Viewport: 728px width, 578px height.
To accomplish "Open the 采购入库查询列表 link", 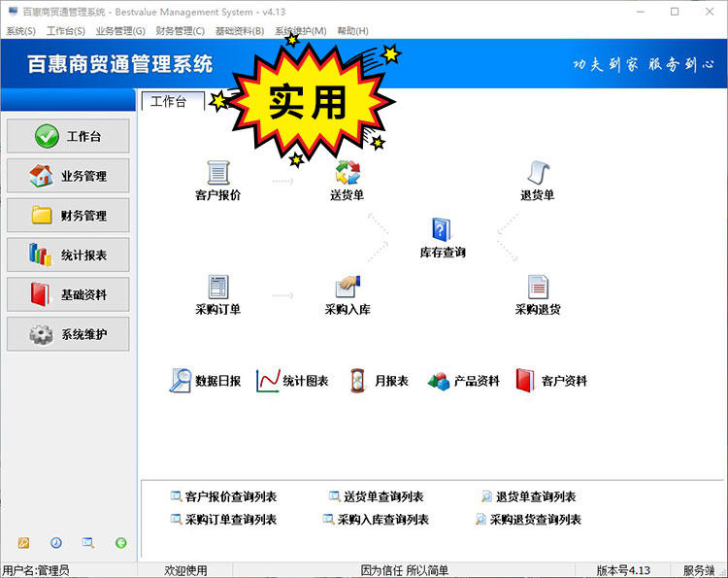I will click(x=382, y=520).
